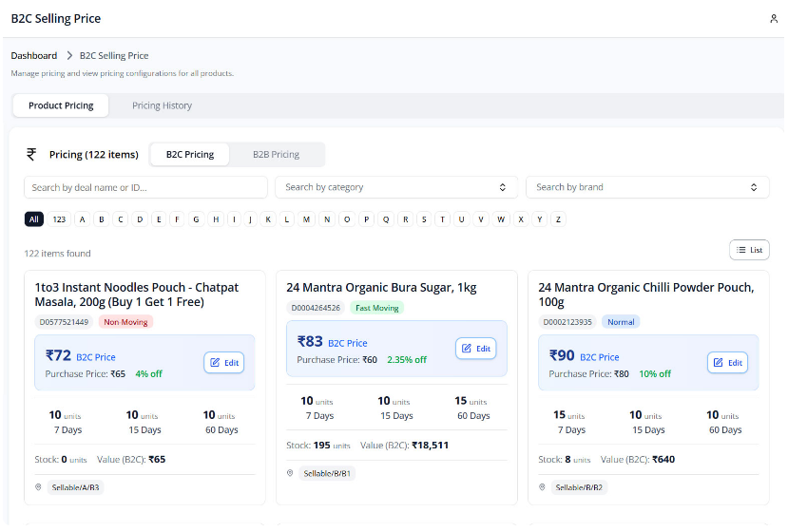The height and width of the screenshot is (532, 788).
Task: Open the Product Pricing tab
Action: [x=61, y=105]
